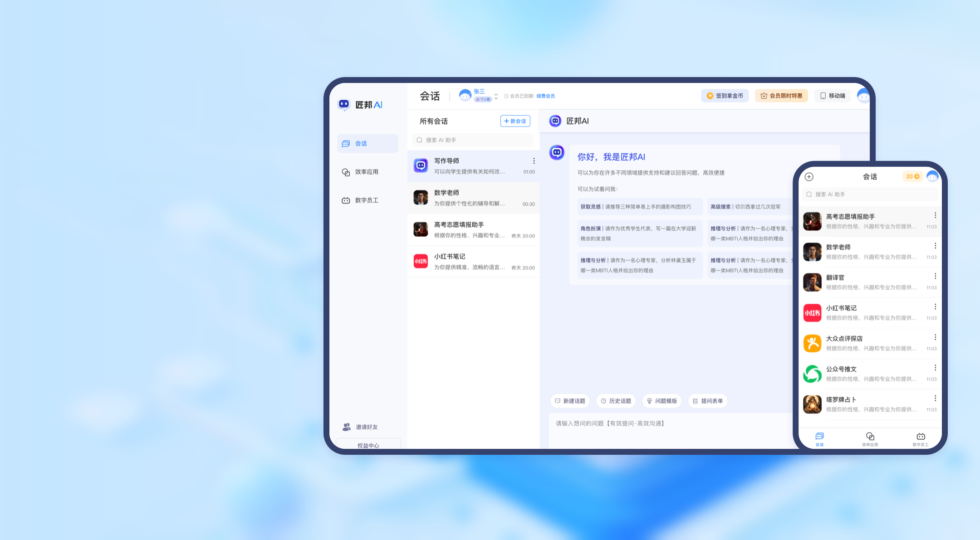Click the plus icon in the mobile header

click(809, 177)
